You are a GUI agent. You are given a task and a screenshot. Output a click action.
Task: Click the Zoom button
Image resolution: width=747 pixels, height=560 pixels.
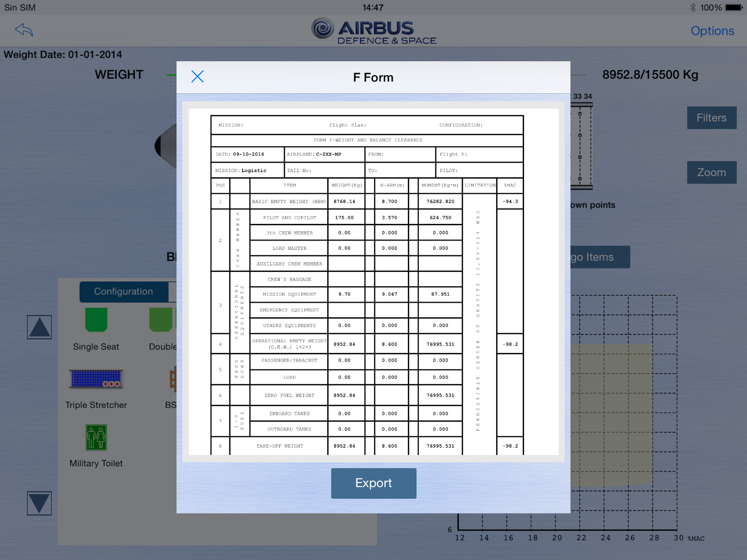(x=711, y=172)
